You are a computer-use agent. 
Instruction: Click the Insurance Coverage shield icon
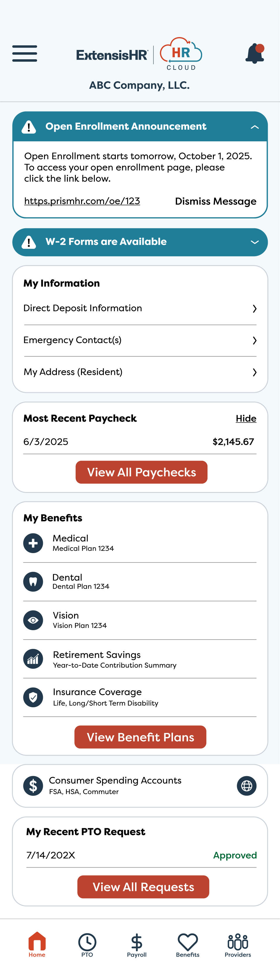pos(33,697)
